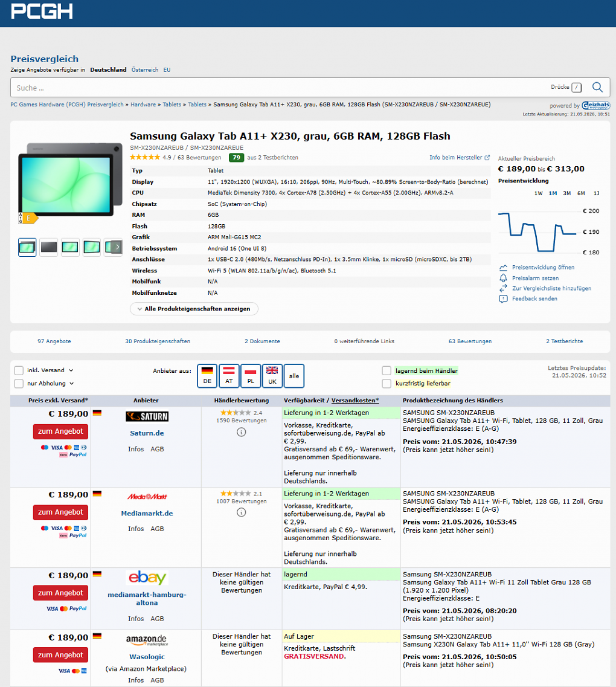Click the star rating of the product
Viewport: 616px width, 687px height.
tap(145, 157)
